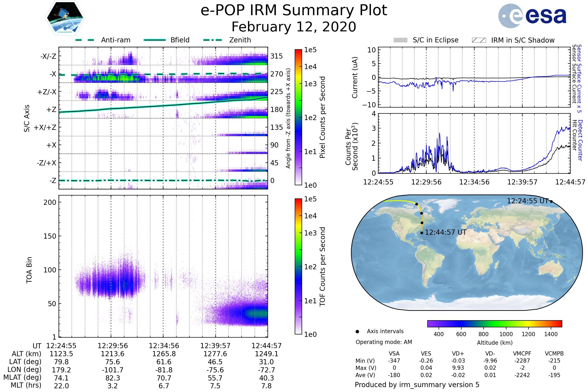Click the ESA logo
This screenshot has width=588, height=392.
point(532,15)
